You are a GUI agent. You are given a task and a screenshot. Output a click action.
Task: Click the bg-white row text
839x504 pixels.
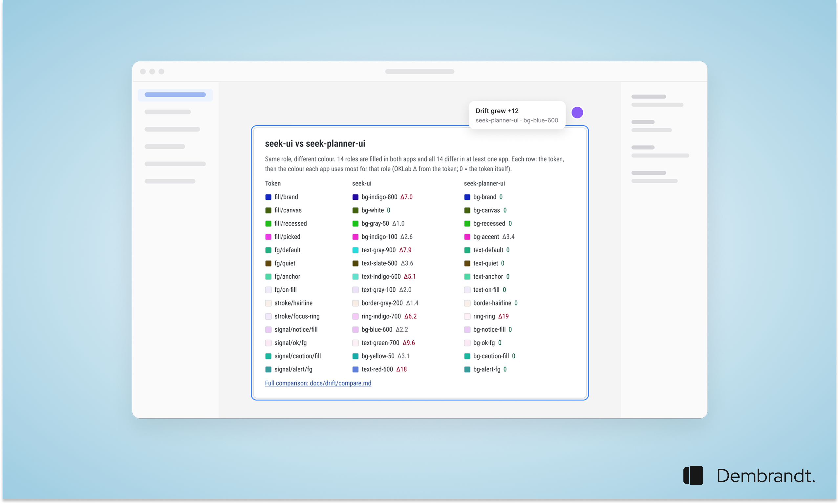[x=376, y=210]
